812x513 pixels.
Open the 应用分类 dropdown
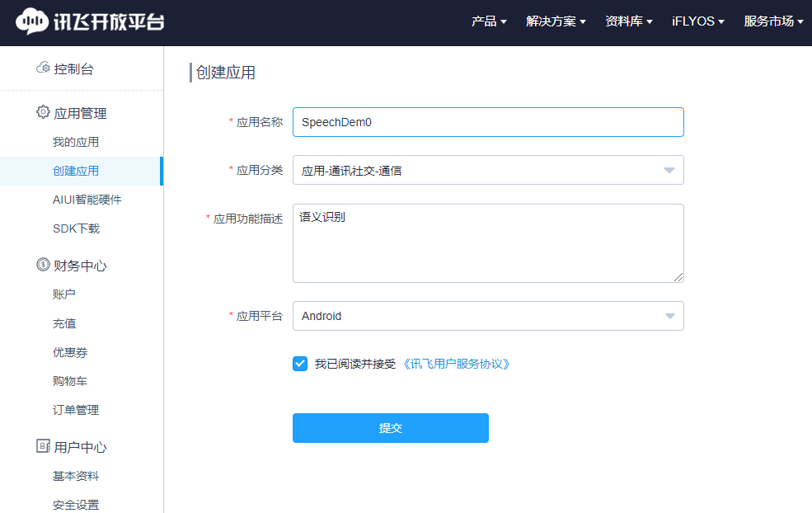point(488,170)
